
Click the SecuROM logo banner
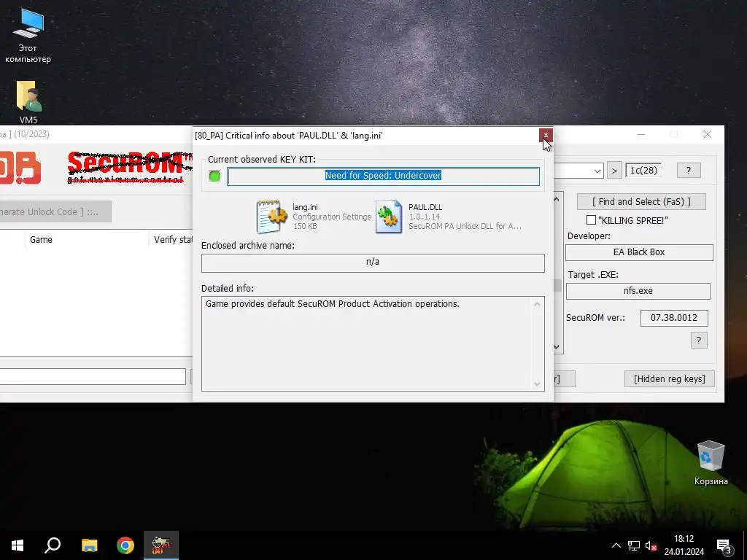(x=130, y=168)
